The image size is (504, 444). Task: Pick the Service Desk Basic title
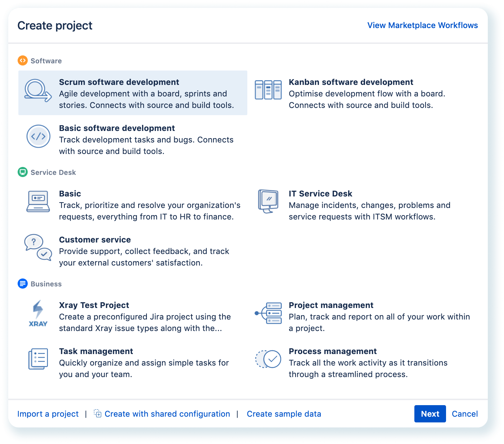pos(70,194)
